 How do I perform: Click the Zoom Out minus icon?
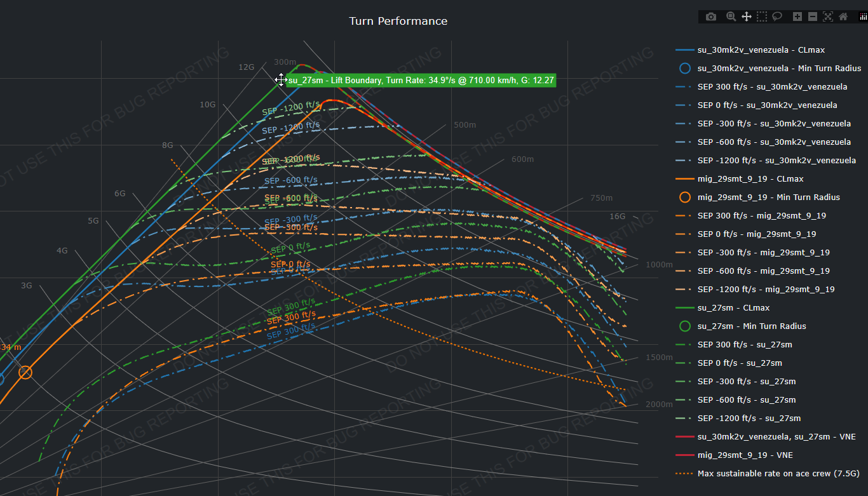point(813,17)
